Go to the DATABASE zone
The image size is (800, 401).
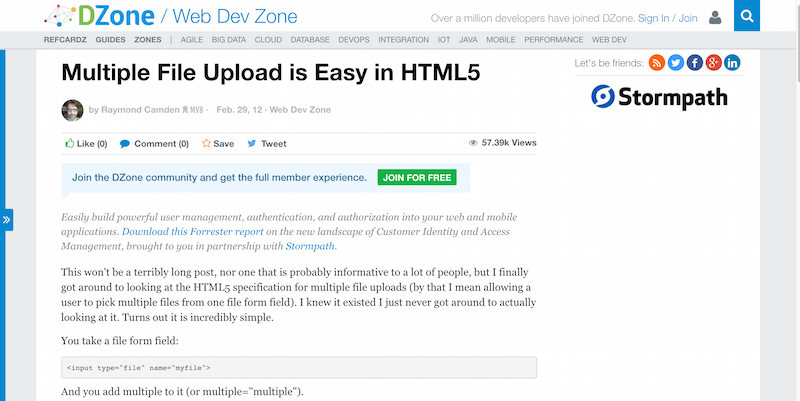[310, 39]
